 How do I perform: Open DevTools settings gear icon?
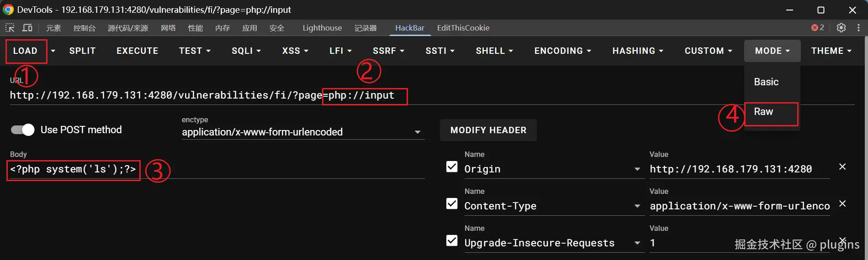coord(841,28)
